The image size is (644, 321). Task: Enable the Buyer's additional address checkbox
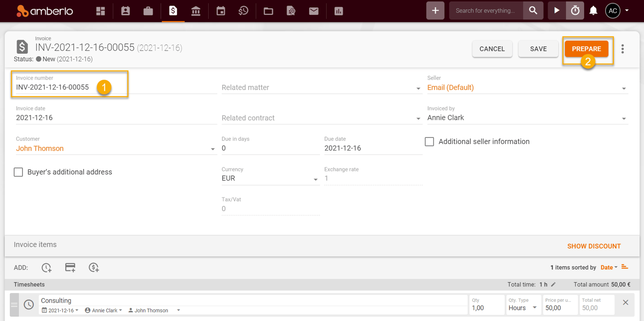coord(18,172)
